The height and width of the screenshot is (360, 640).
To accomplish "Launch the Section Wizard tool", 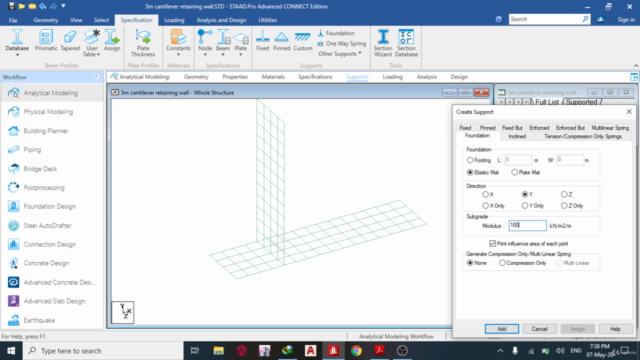I will (383, 43).
